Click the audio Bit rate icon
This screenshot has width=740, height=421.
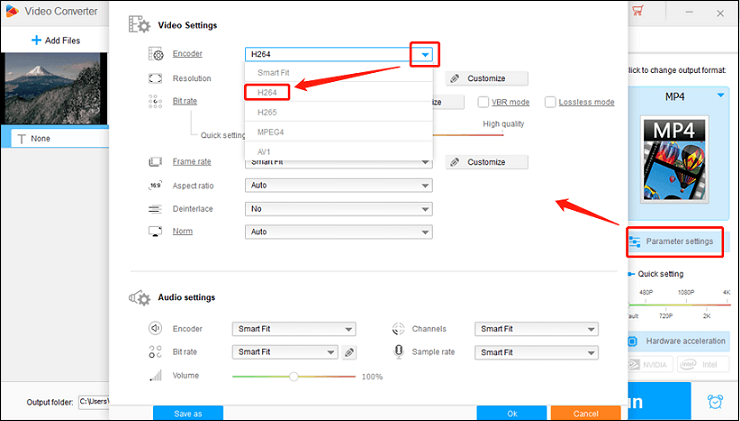click(x=155, y=352)
